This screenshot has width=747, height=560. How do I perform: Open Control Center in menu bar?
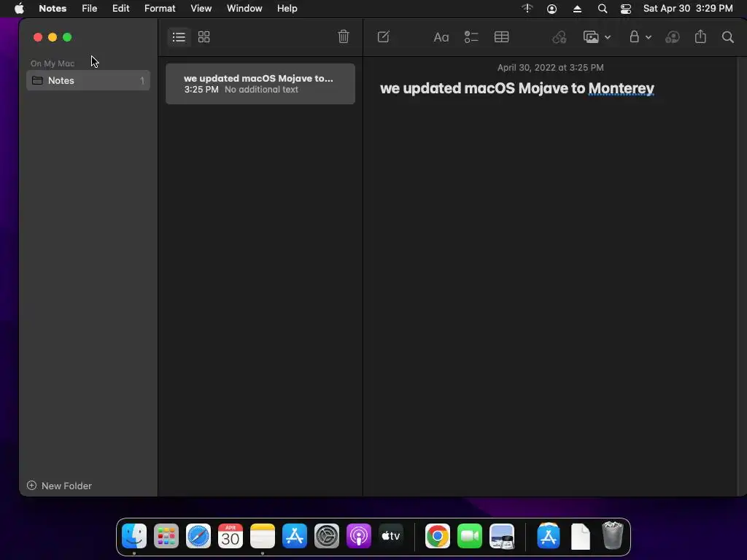coord(625,9)
